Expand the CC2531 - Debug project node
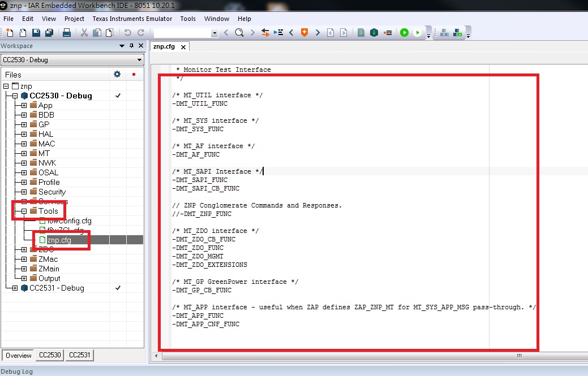This screenshot has height=376, width=588. [15, 288]
